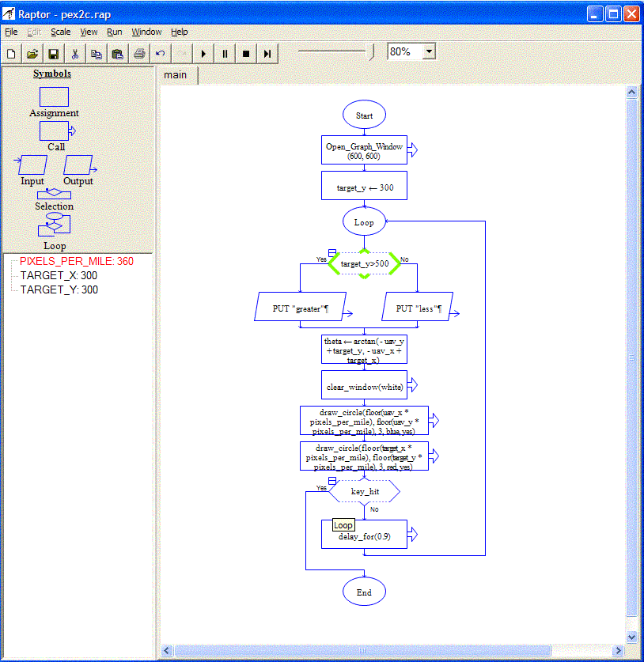Screen dimensions: 644x662
Task: Click the grayed-out redo icon
Action: (x=182, y=54)
